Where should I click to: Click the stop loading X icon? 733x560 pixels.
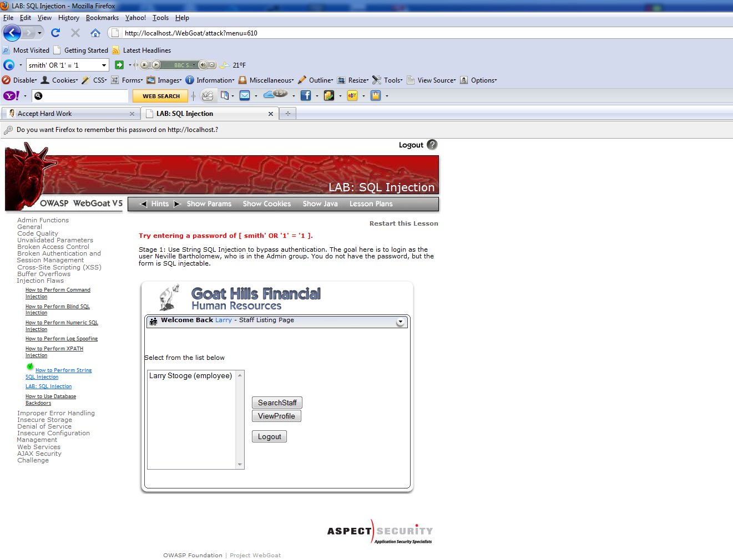pyautogui.click(x=75, y=33)
